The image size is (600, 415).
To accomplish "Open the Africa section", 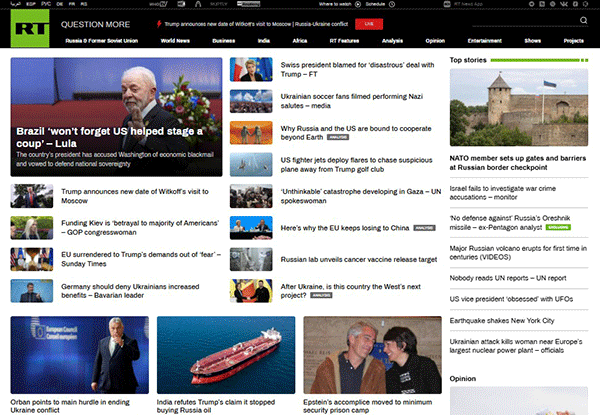I will coord(300,41).
